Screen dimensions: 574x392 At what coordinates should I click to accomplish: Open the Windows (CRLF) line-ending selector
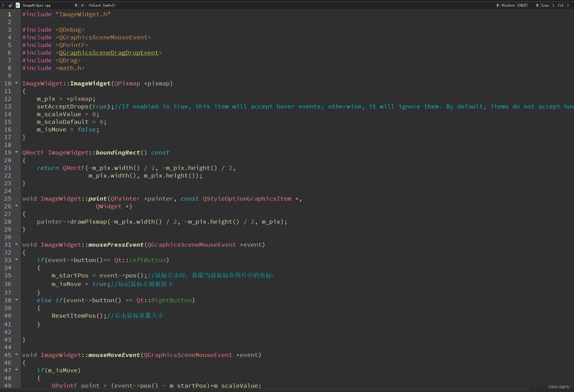coord(515,5)
